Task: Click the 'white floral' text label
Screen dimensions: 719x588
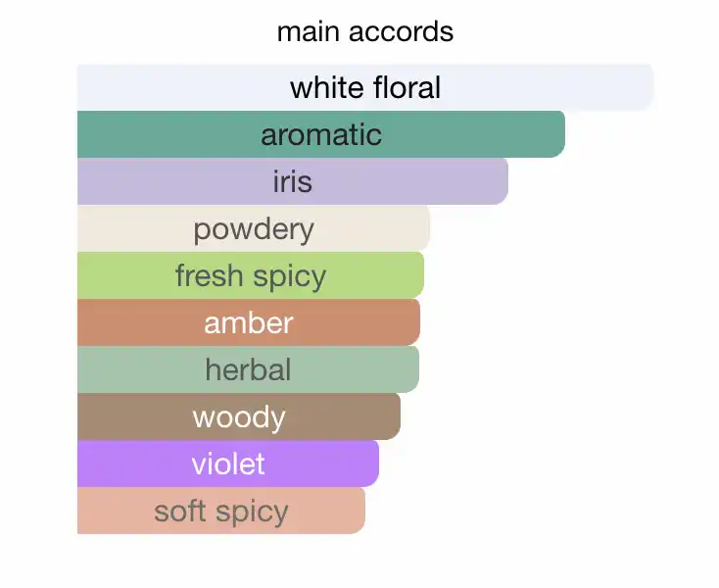Action: [x=365, y=88]
